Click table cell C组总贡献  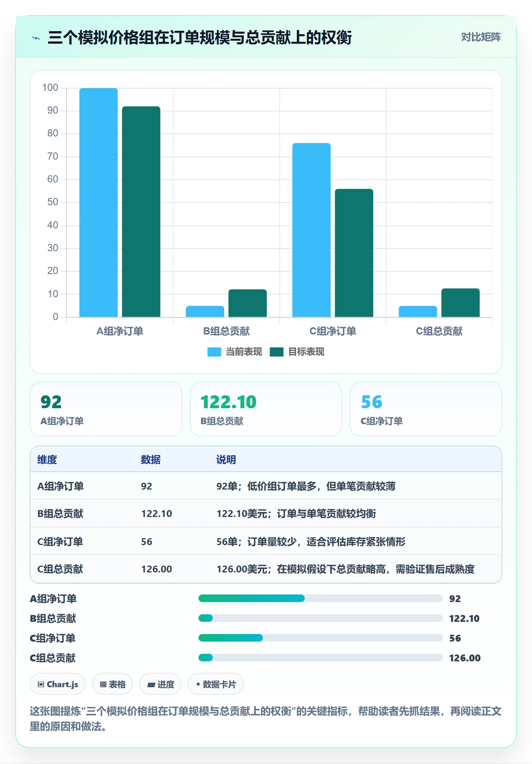point(60,569)
